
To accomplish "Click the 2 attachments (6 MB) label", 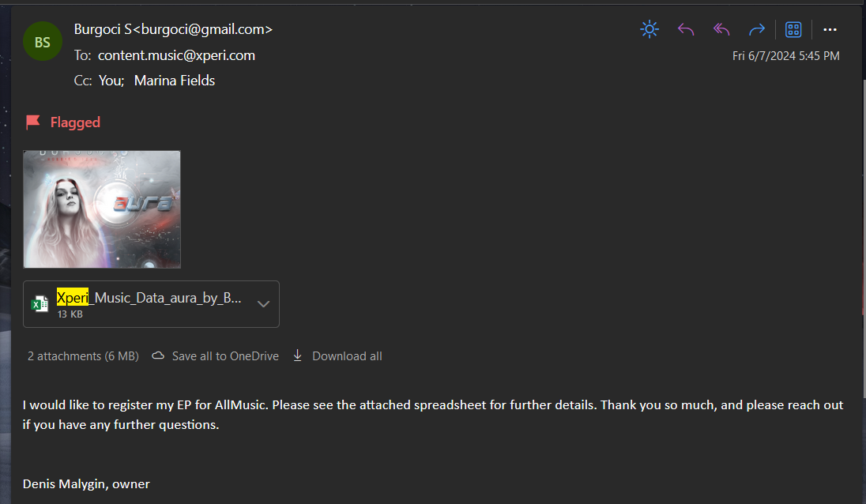I will 83,356.
